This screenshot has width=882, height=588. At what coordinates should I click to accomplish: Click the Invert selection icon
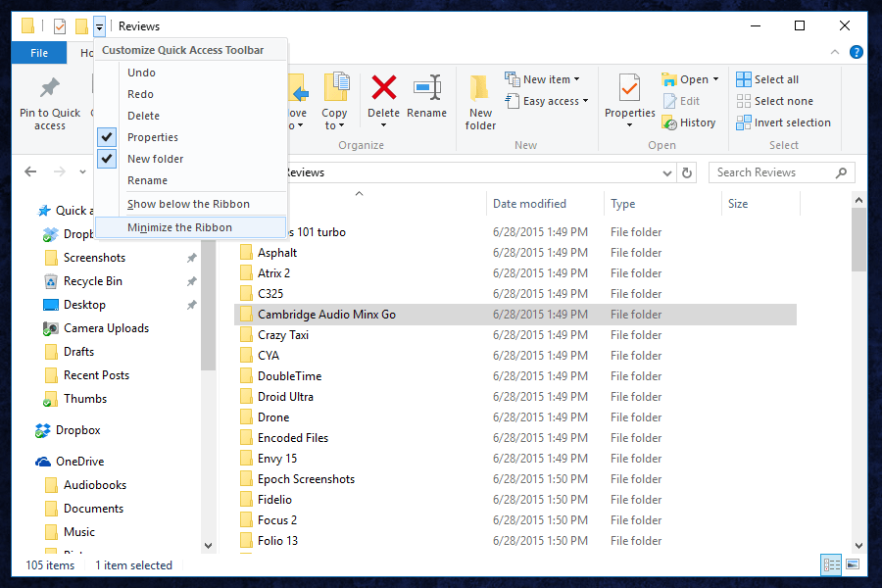click(x=743, y=122)
